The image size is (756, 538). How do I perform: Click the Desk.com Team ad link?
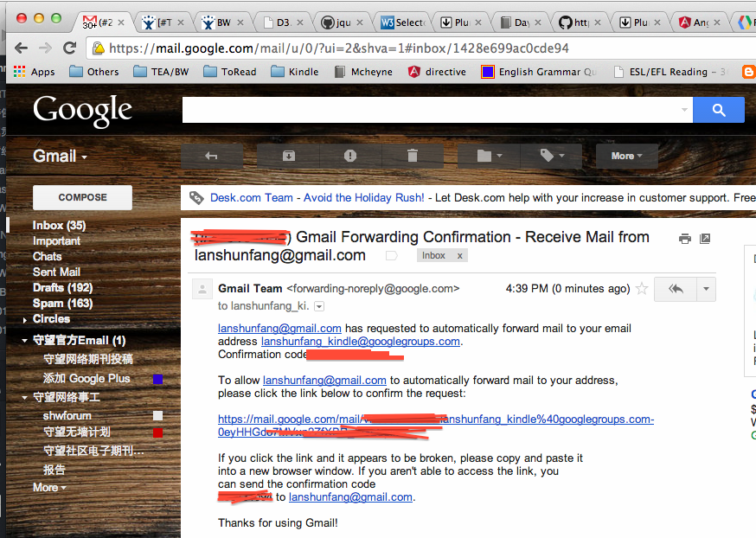[x=251, y=198]
